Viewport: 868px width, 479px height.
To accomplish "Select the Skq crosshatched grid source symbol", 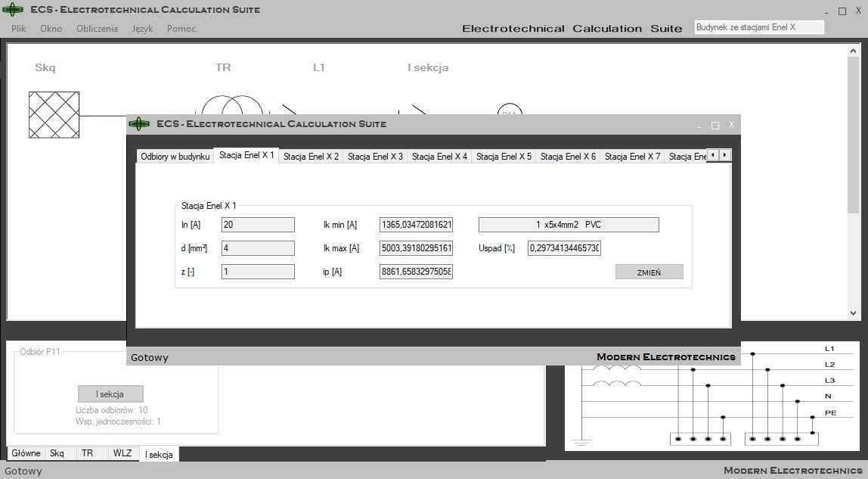I will [x=54, y=114].
